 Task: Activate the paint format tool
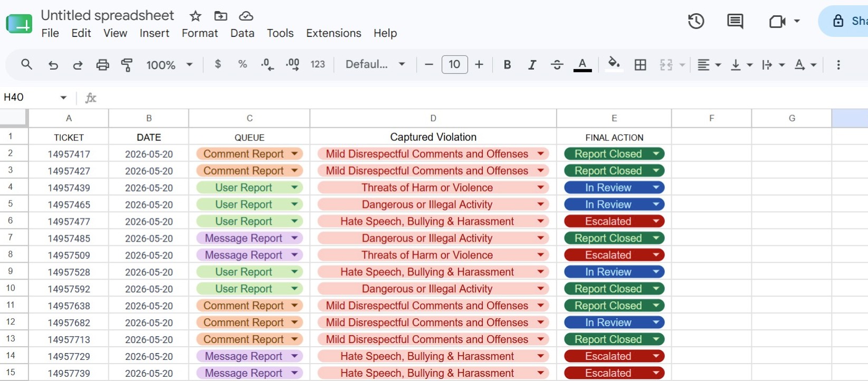point(127,65)
